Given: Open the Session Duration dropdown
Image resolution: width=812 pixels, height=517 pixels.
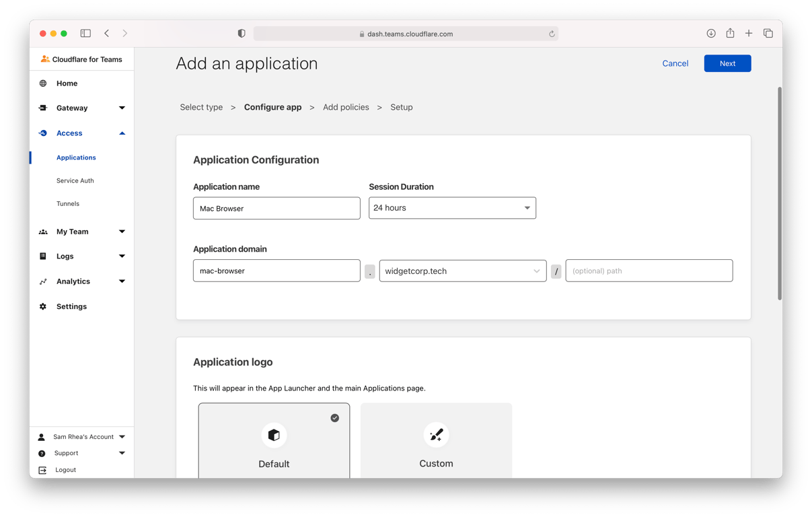Looking at the screenshot, I should (452, 208).
